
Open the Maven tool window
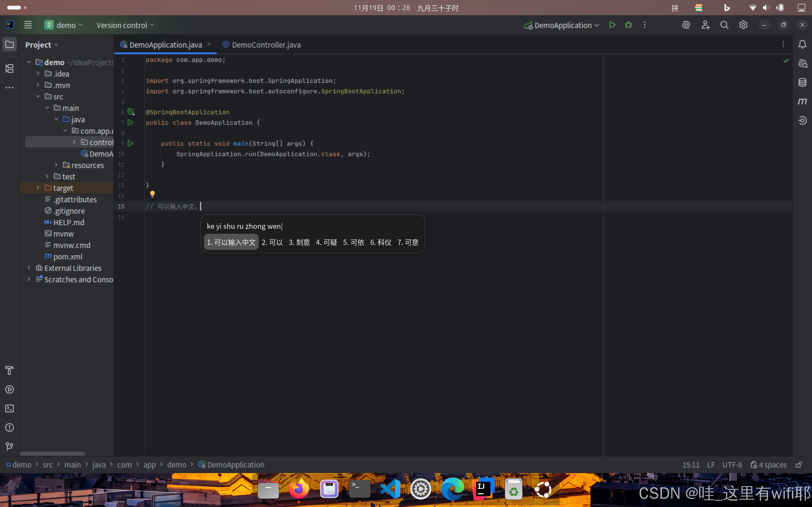pyautogui.click(x=802, y=101)
